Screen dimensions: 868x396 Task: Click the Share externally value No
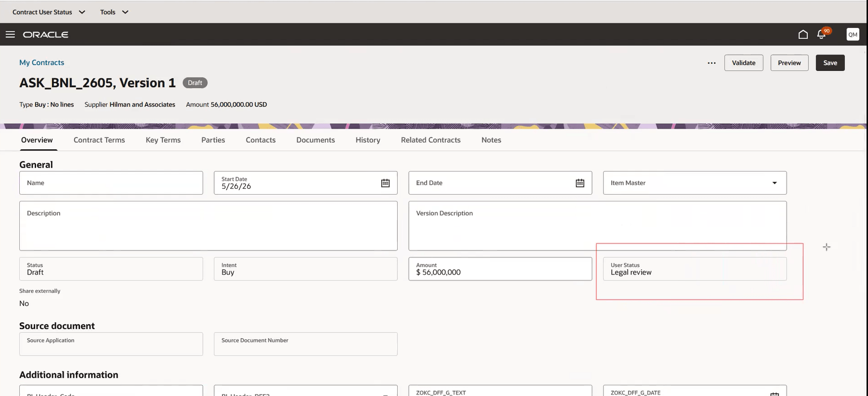[24, 304]
